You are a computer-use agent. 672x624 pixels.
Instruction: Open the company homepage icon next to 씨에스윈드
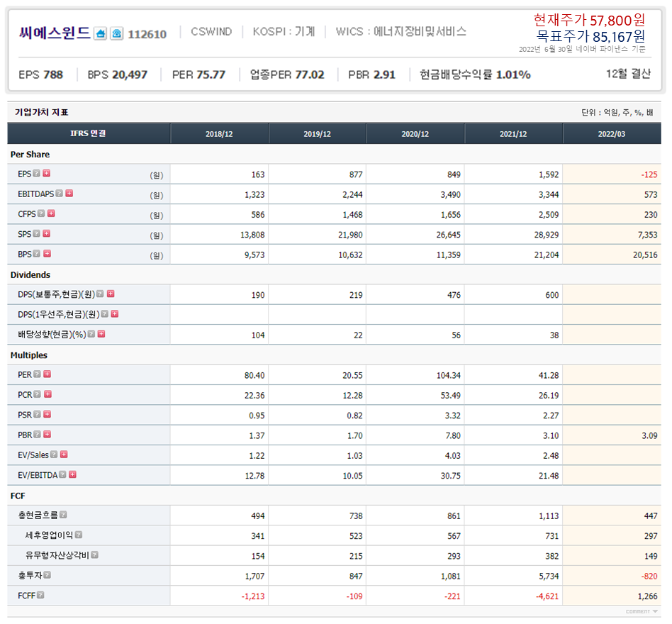[x=100, y=33]
